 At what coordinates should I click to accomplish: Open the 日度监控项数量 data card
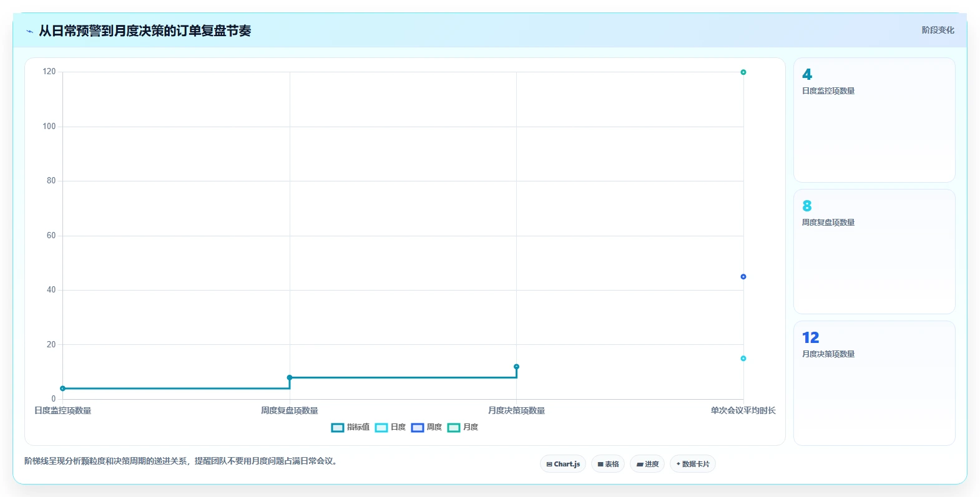(874, 120)
